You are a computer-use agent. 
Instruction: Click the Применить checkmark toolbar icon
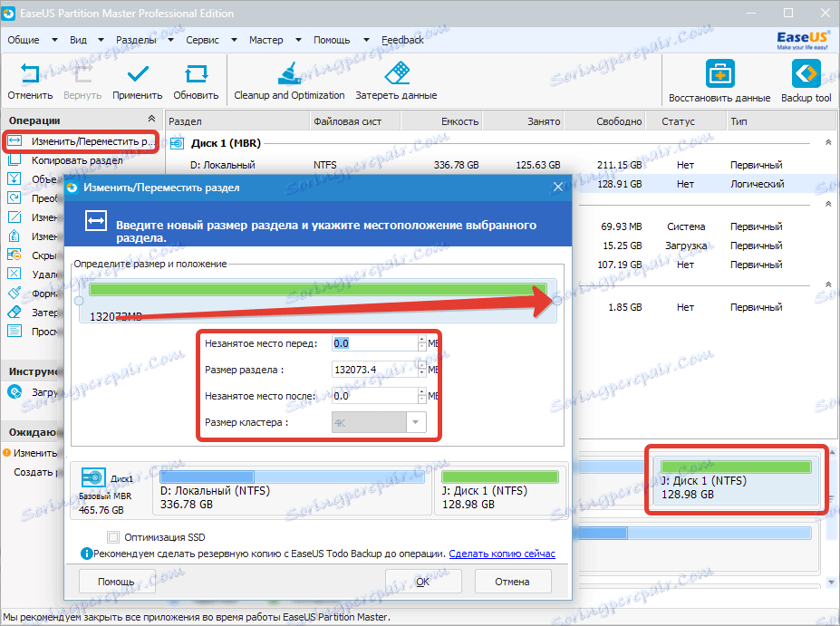tap(137, 74)
